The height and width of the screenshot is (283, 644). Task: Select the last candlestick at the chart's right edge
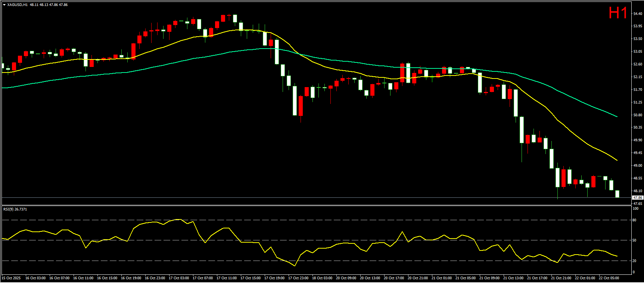tap(617, 194)
